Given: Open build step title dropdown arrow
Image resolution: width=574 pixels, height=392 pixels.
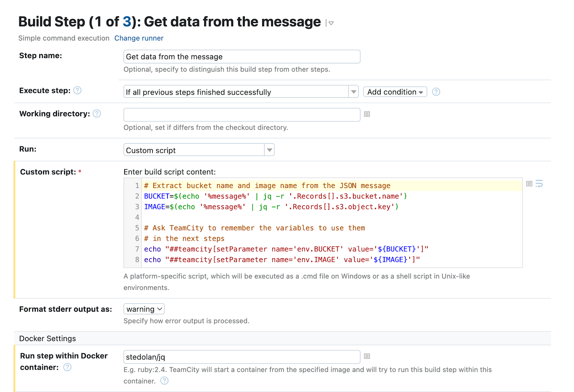Looking at the screenshot, I should (331, 23).
